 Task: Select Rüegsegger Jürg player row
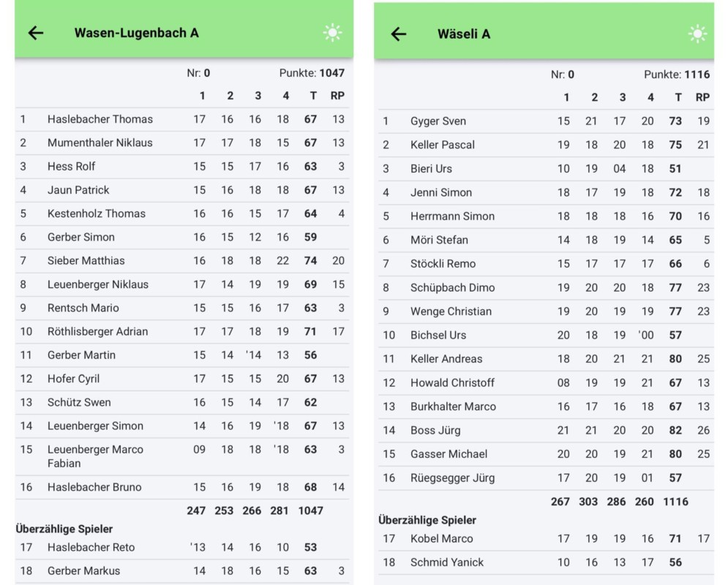tap(452, 478)
